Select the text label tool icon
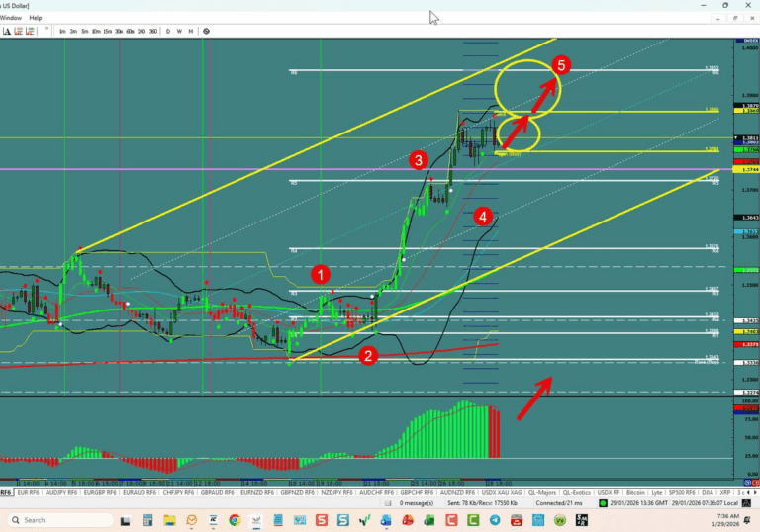 tap(6, 31)
